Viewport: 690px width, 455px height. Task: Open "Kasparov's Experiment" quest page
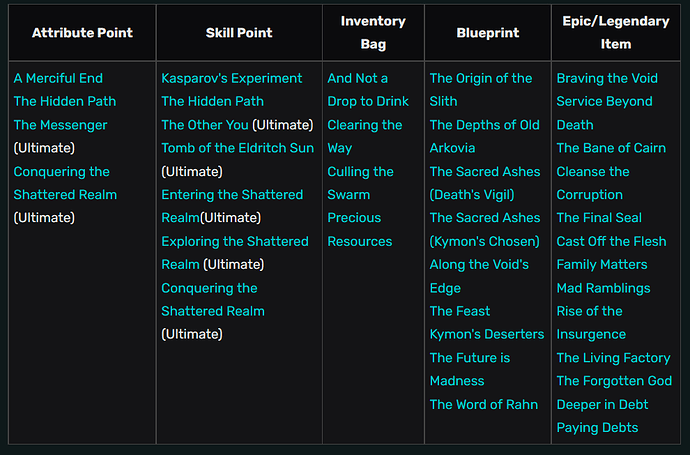tap(231, 78)
